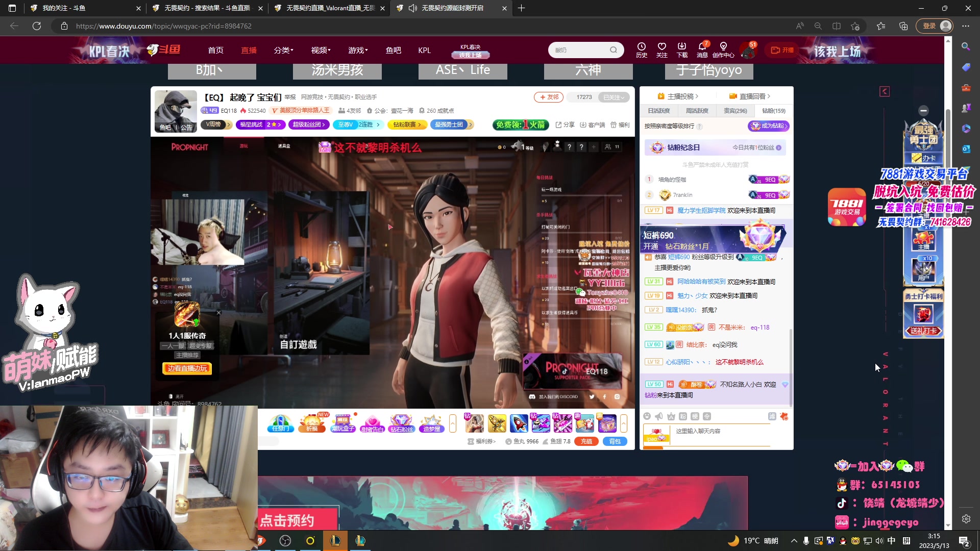
Task: Open the 祈福 activity icon
Action: [312, 423]
